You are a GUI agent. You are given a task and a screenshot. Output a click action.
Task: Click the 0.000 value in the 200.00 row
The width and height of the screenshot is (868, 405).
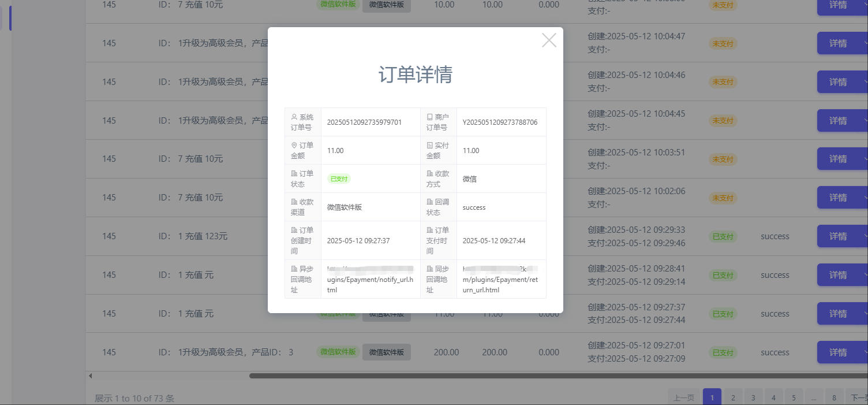coord(549,352)
